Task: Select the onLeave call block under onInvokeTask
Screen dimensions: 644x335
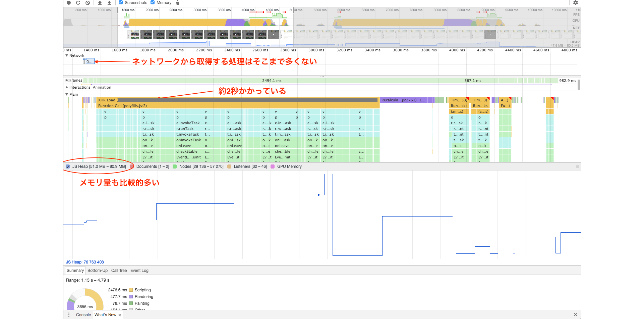Action: tap(183, 146)
